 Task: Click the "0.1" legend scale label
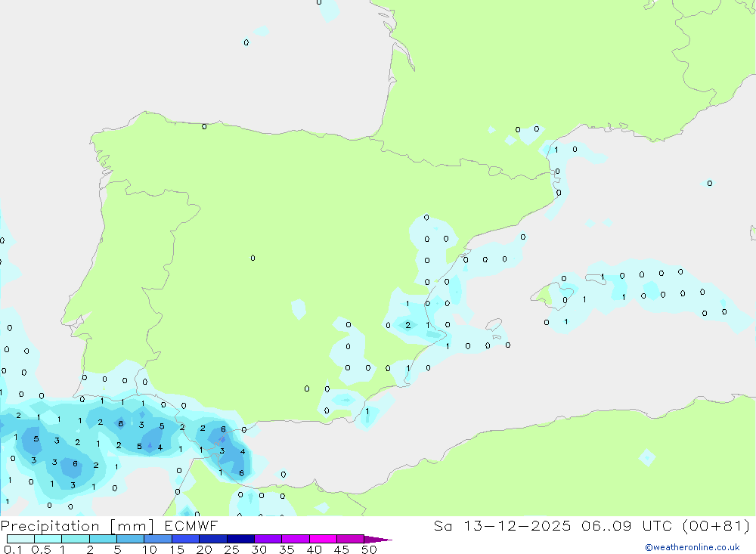(13, 549)
